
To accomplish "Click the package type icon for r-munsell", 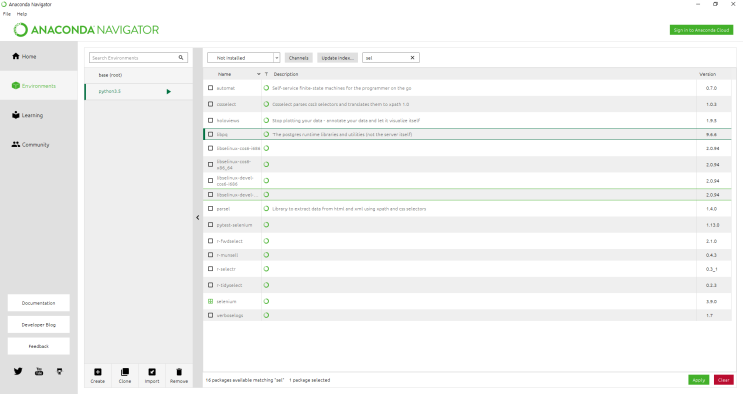I will point(266,255).
